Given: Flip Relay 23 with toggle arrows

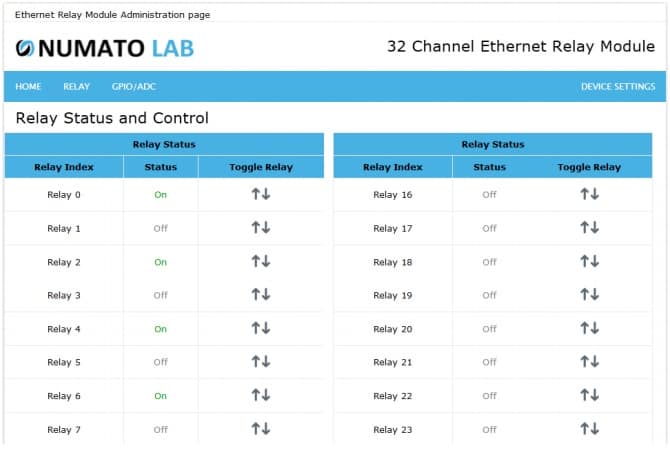Looking at the screenshot, I should 589,429.
